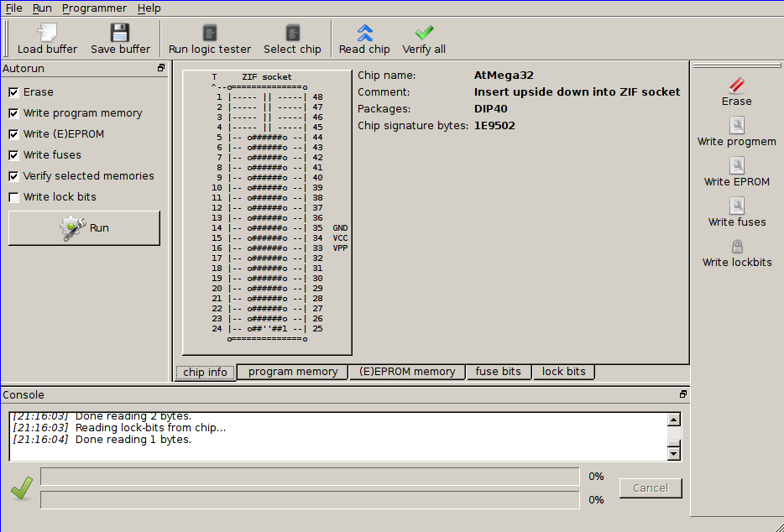This screenshot has width=784, height=532.
Task: Select the chip info tab
Action: [205, 372]
